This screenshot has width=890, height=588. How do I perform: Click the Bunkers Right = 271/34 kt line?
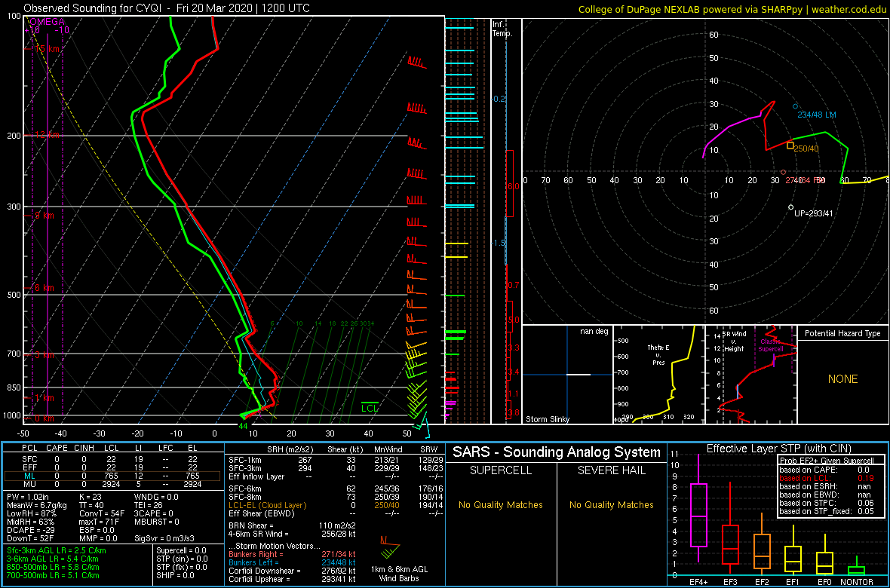[x=292, y=554]
